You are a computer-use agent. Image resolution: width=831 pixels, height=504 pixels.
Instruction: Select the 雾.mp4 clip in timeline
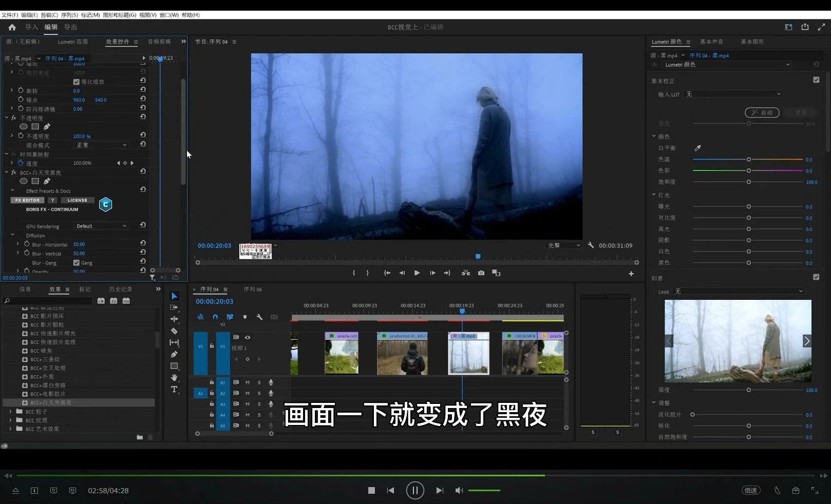[x=468, y=354]
